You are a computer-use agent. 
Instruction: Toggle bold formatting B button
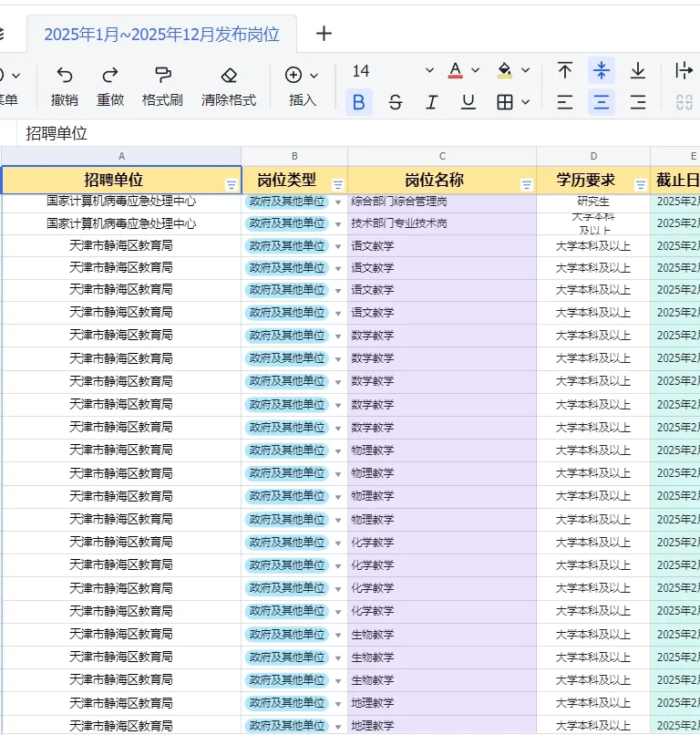click(359, 102)
